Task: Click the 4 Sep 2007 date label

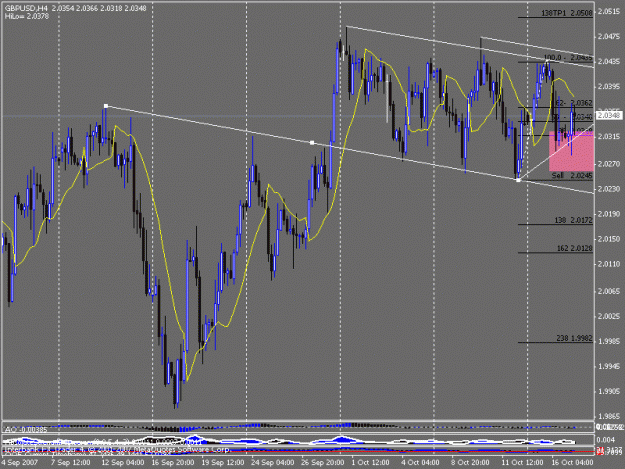Action: [20, 463]
